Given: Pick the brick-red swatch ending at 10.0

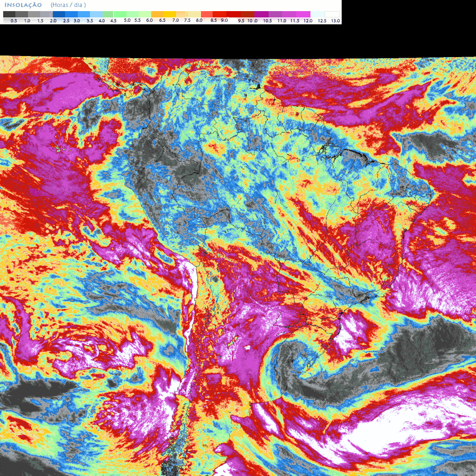Looking at the screenshot, I should pyautogui.click(x=248, y=14).
